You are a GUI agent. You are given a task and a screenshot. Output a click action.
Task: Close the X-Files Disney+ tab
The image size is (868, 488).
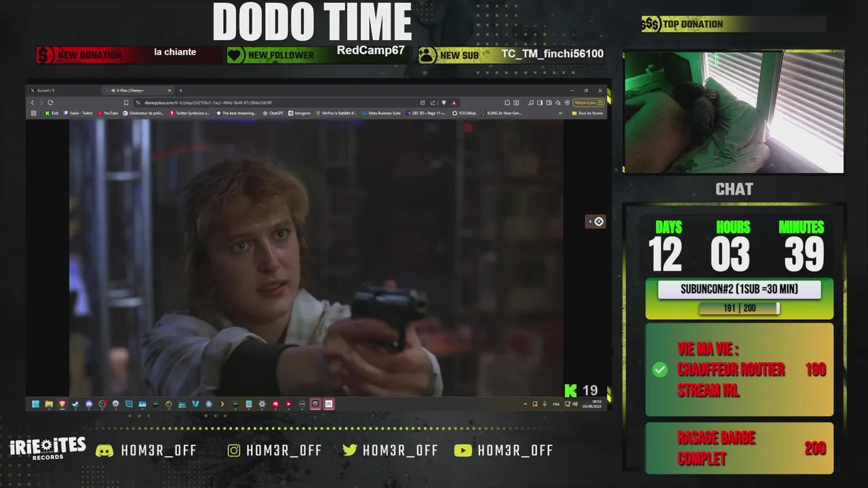click(170, 90)
